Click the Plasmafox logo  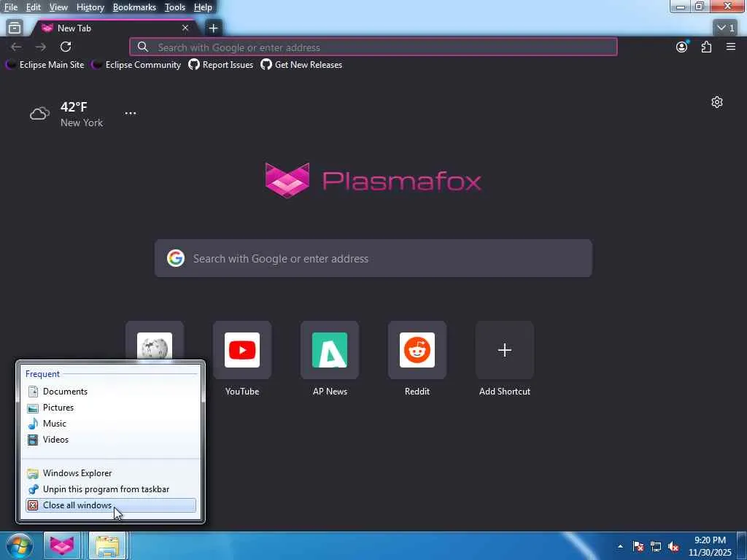(x=373, y=180)
